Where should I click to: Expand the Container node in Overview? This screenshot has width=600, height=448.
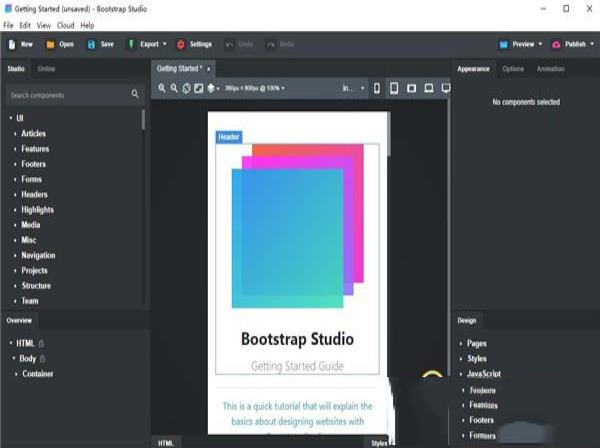[16, 374]
